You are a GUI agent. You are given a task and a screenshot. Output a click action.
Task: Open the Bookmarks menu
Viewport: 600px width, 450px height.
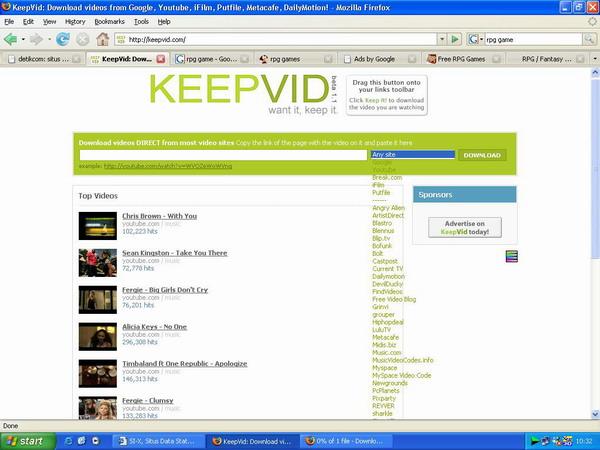click(x=109, y=22)
